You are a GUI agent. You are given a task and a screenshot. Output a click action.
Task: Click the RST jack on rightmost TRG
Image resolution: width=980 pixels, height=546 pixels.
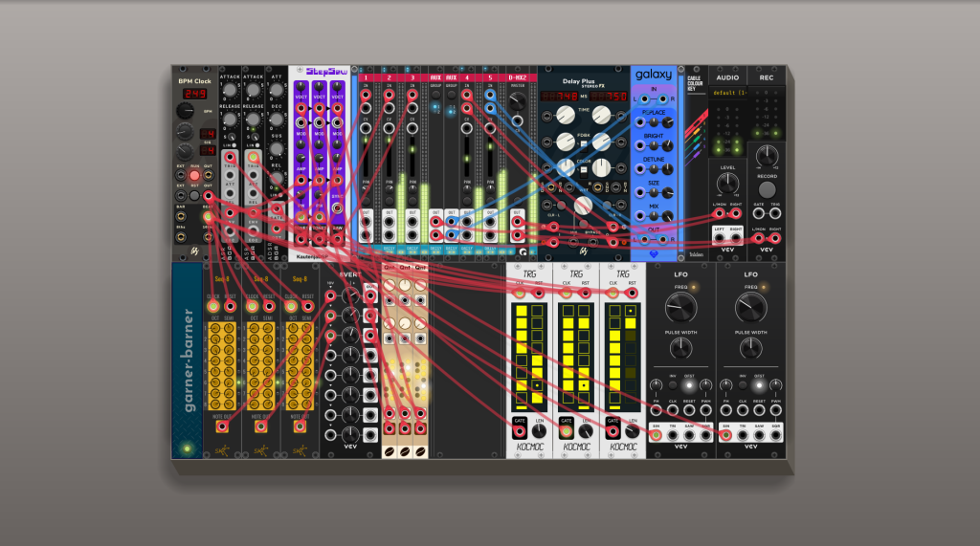(x=633, y=293)
